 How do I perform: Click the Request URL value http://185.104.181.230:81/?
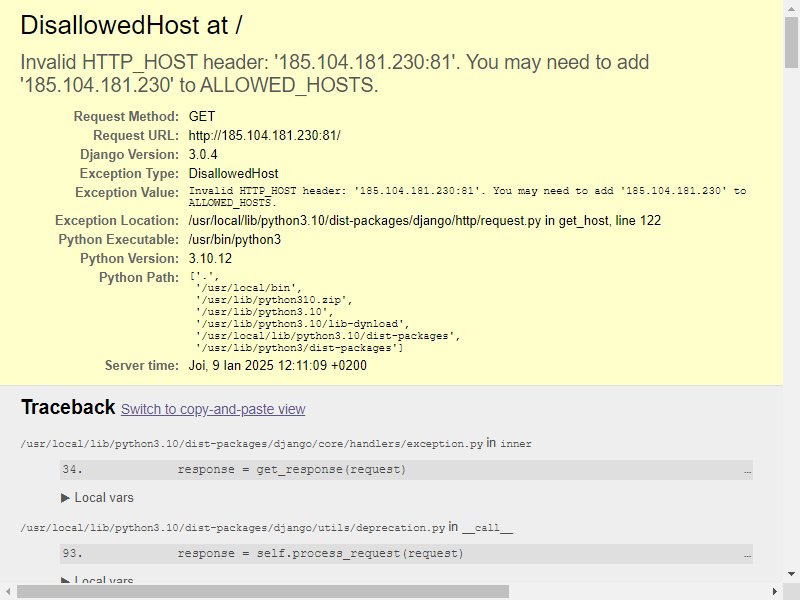[x=264, y=136]
